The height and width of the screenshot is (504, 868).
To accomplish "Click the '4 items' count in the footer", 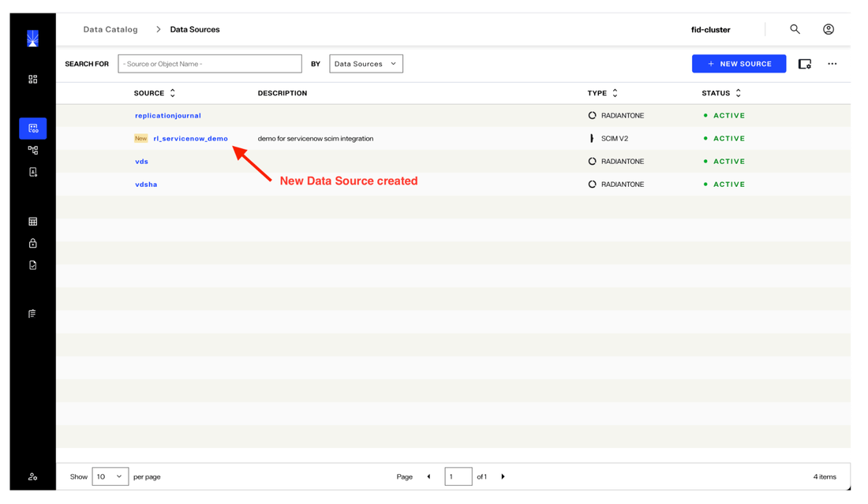I will [x=825, y=476].
